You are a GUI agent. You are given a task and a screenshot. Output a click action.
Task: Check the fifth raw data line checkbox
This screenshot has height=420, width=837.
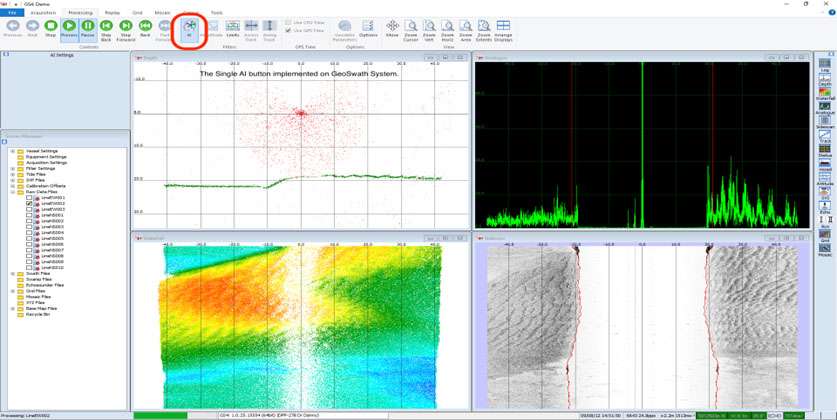tap(29, 221)
